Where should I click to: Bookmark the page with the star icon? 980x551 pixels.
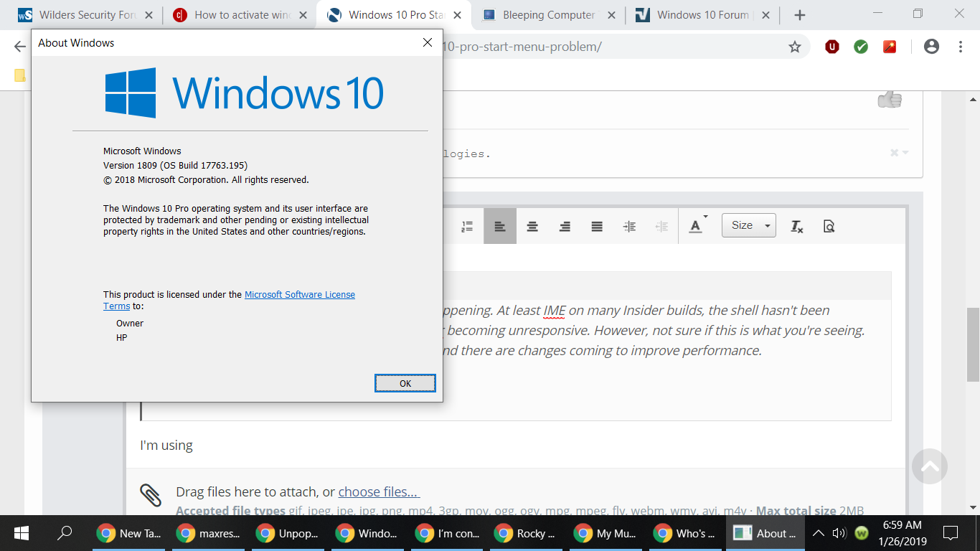click(794, 47)
